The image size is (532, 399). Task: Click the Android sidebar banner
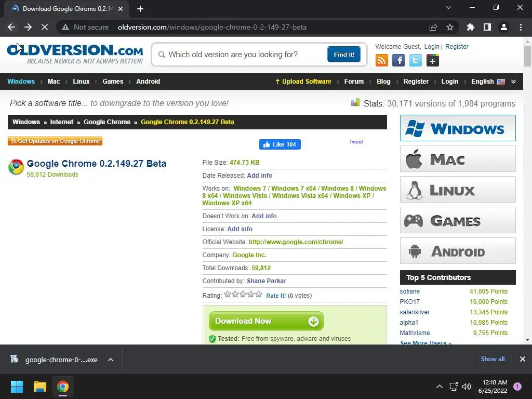458,251
